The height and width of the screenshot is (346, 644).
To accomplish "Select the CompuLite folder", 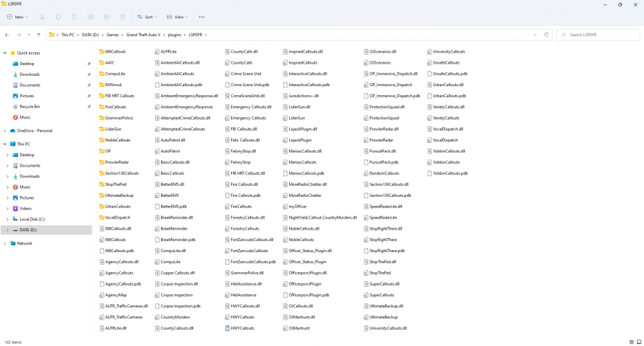I will pos(112,74).
